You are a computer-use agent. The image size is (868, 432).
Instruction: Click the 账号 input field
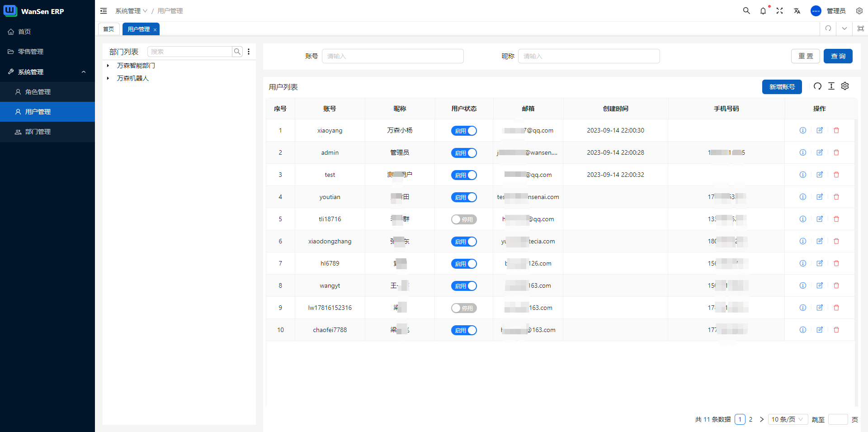(392, 56)
